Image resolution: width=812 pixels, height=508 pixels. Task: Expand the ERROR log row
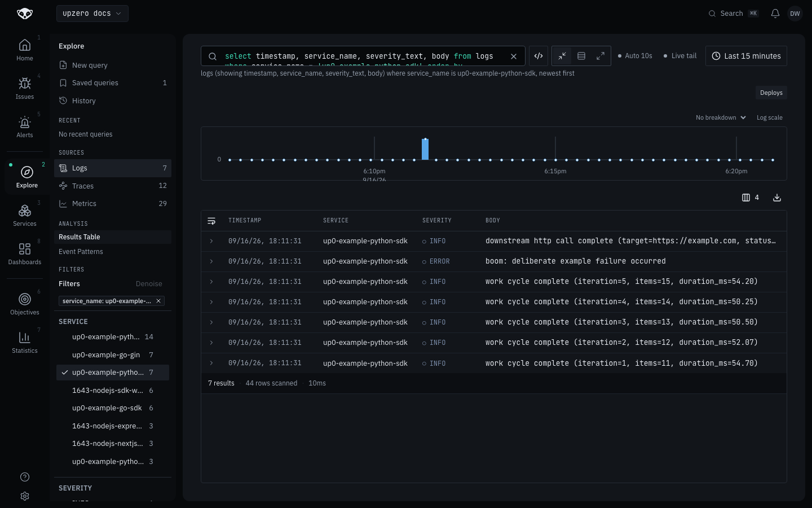211,261
